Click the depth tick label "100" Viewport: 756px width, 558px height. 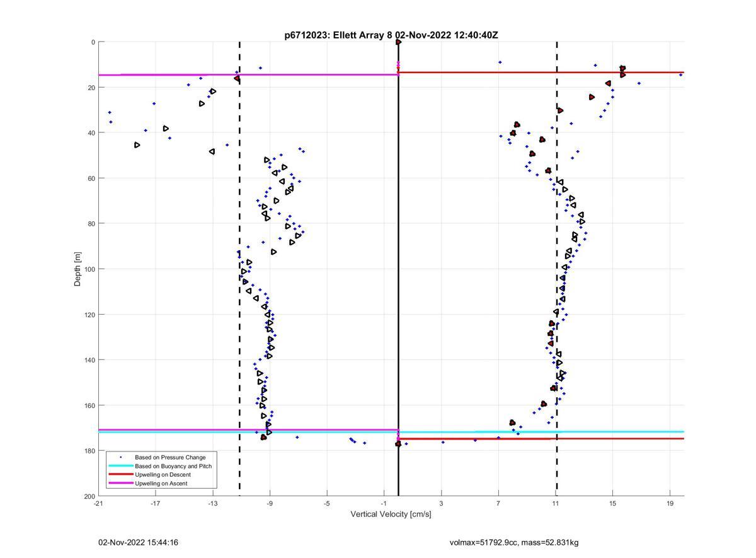tap(89, 269)
